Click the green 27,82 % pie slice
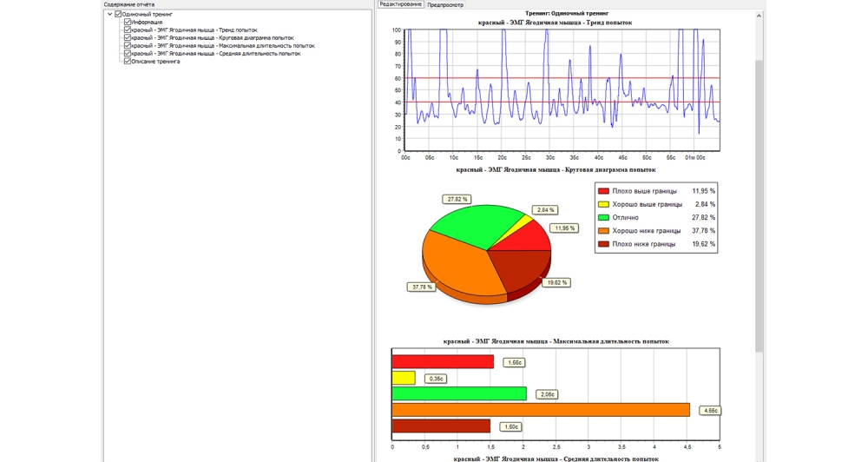868x462 pixels. pos(473,228)
